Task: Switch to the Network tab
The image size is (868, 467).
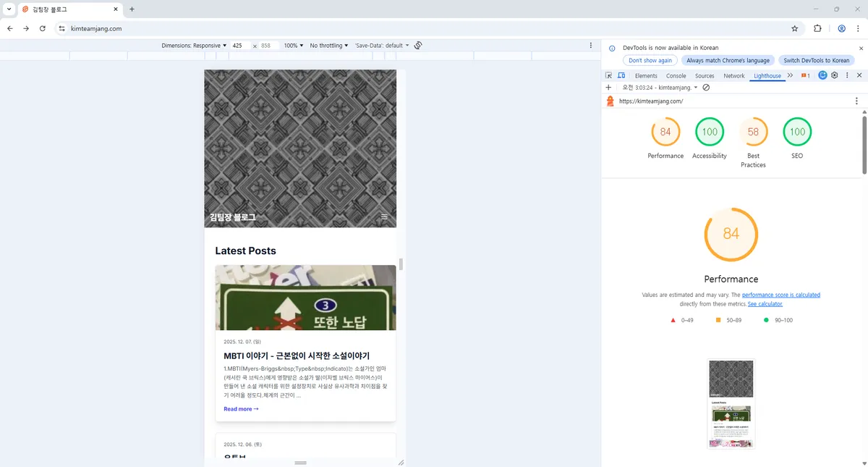Action: click(733, 75)
